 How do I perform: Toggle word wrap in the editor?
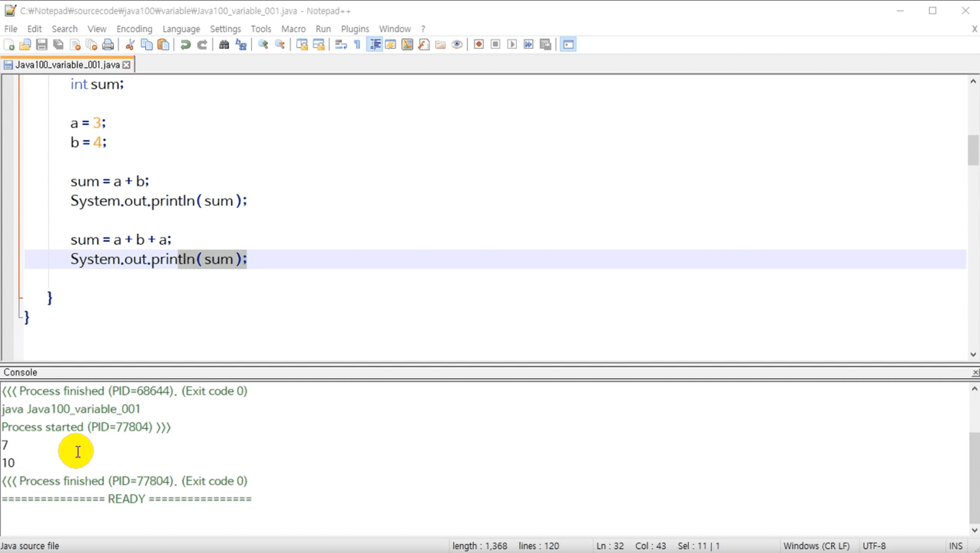coord(341,45)
